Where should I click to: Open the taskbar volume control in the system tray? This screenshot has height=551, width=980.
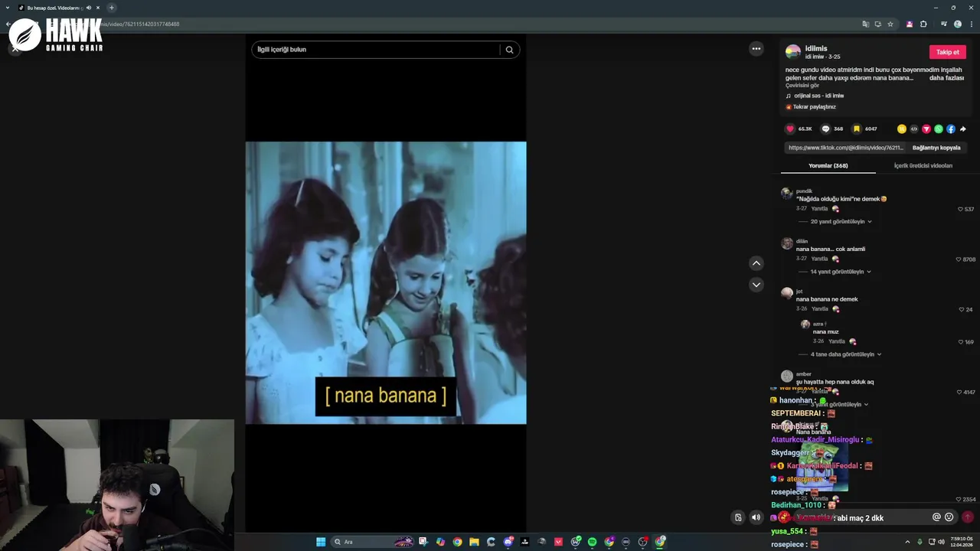(x=941, y=542)
